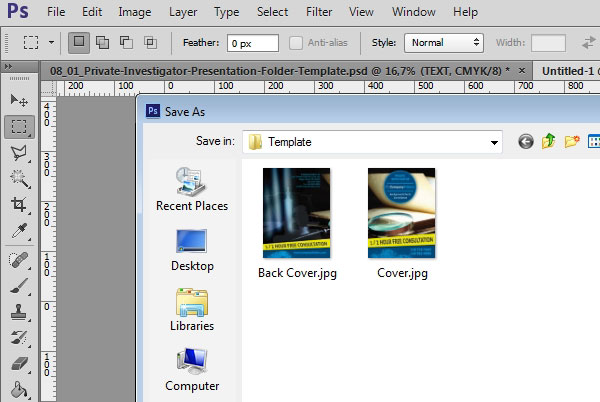Choose Intersect with selection mode

coord(150,42)
